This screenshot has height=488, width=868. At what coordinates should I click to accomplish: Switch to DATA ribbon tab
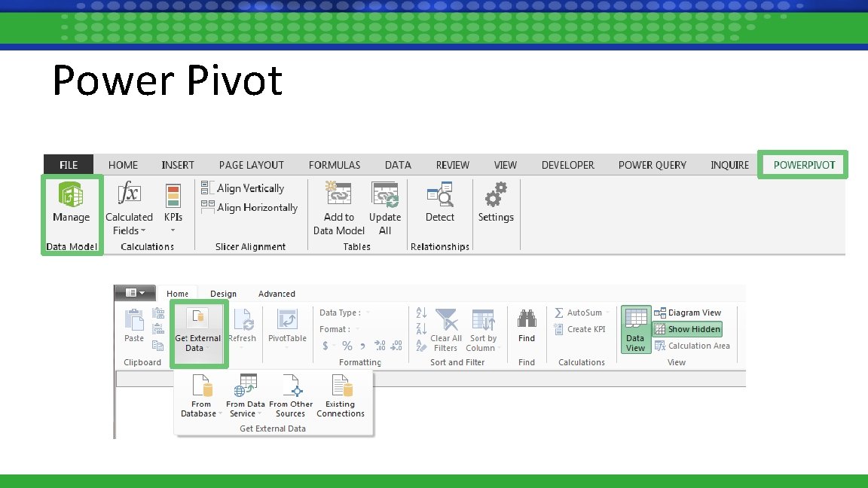coord(398,165)
